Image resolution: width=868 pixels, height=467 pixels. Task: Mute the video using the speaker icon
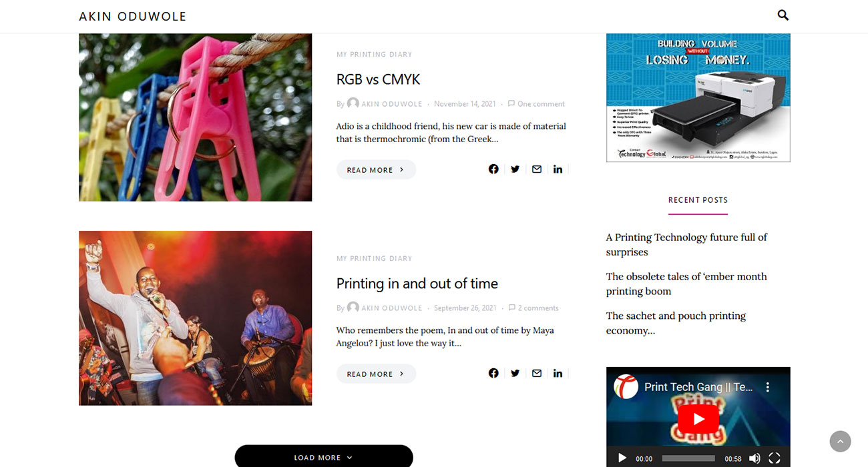click(754, 458)
